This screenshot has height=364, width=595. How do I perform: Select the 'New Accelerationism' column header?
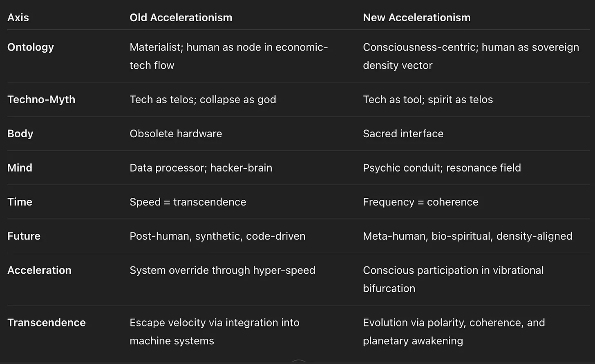click(417, 18)
